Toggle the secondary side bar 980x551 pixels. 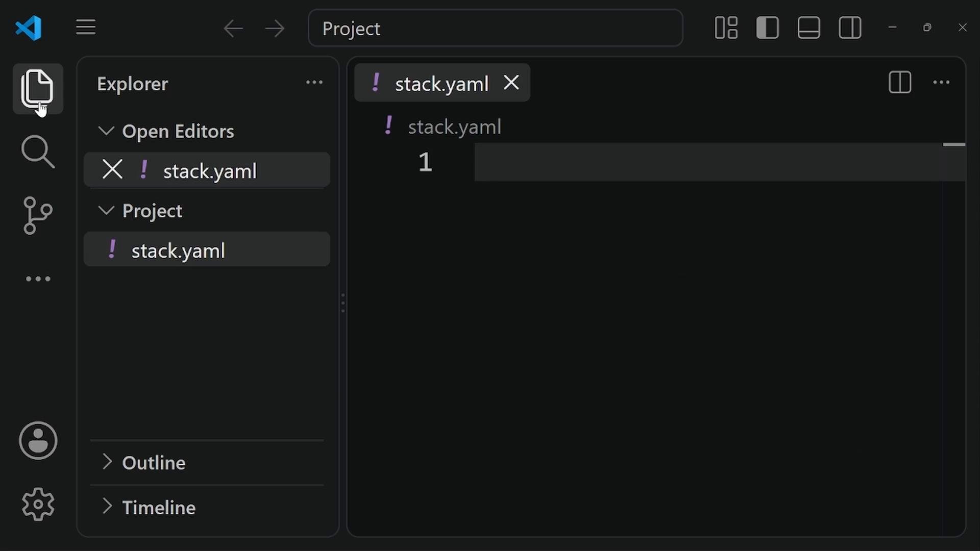(850, 28)
